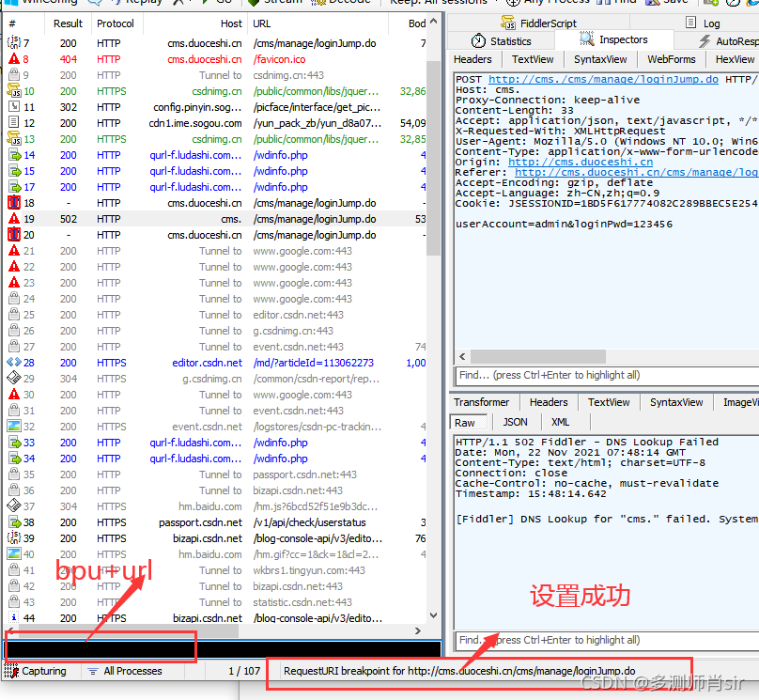This screenshot has height=700, width=759.
Task: Click the post arrow icon of session 38
Action: (x=14, y=521)
